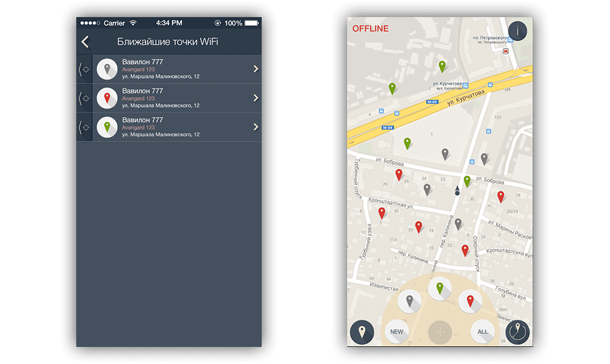Click the "100%" battery percentage text
This screenshot has height=364, width=610.
click(x=233, y=23)
